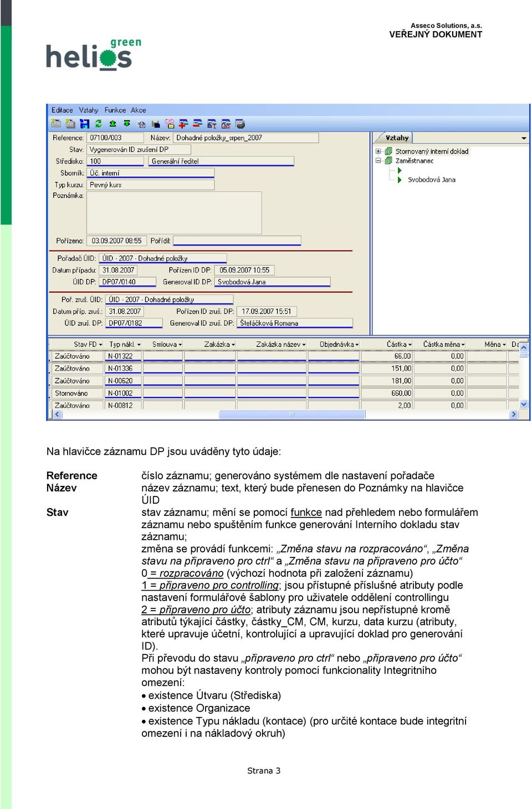Click the Stornovaný interní doklad tree node icon
The image size is (532, 809).
tap(388, 151)
